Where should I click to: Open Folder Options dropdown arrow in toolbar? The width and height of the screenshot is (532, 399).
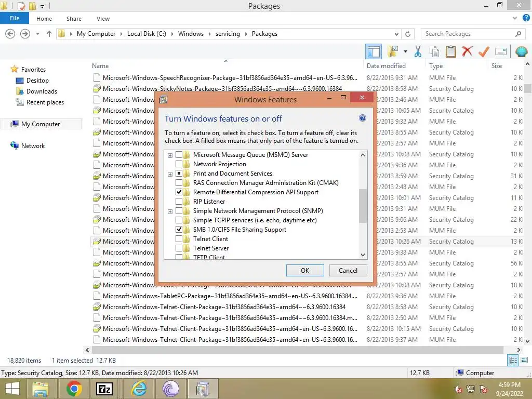pos(405,51)
